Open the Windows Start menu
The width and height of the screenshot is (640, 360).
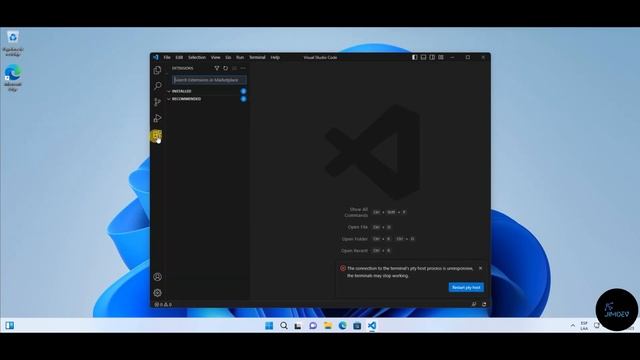point(269,325)
